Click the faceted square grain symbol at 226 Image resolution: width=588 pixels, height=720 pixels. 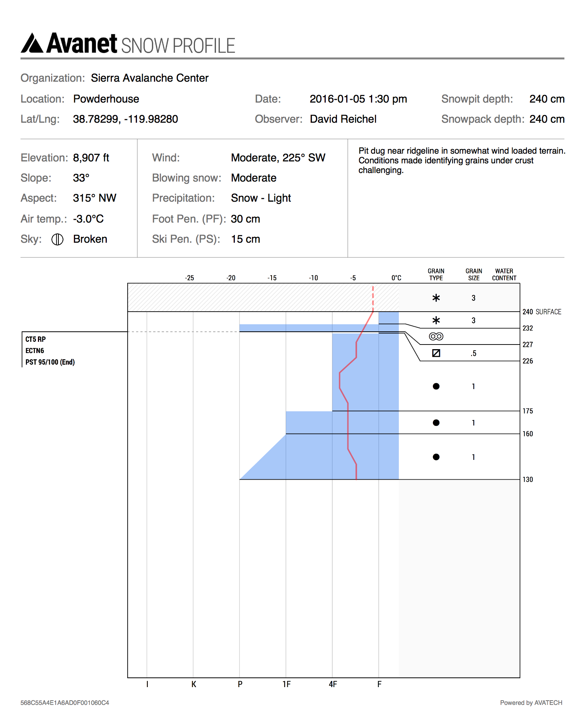click(436, 353)
